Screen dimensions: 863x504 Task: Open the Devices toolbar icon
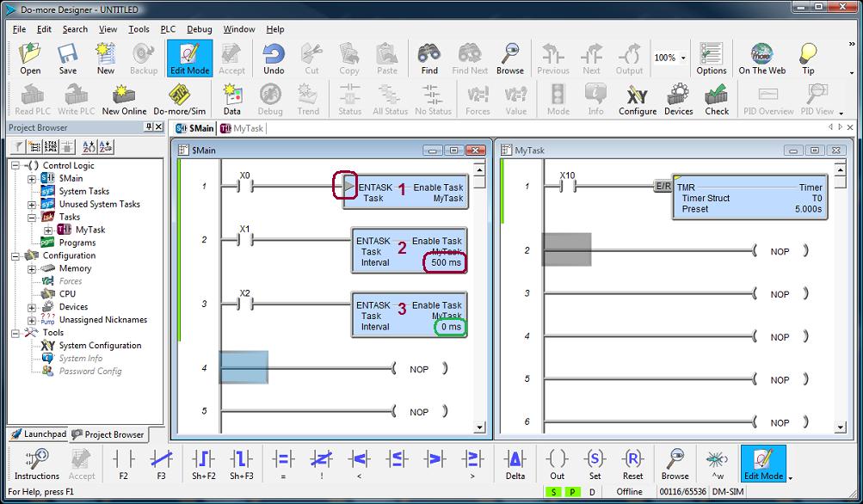[x=678, y=99]
